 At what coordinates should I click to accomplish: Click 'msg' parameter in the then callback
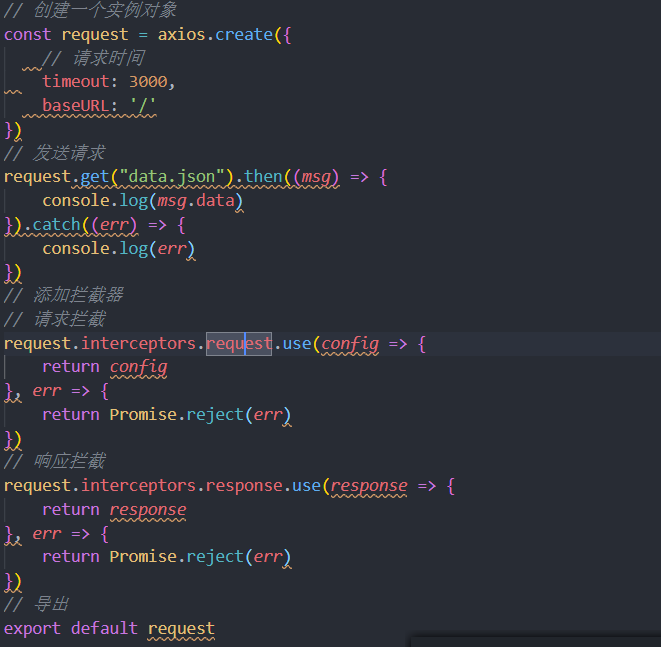[316, 177]
